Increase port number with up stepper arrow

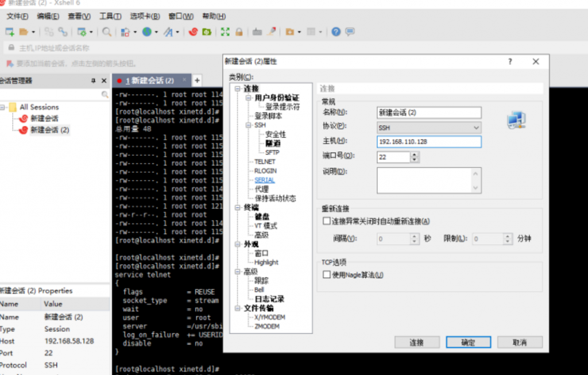(414, 153)
